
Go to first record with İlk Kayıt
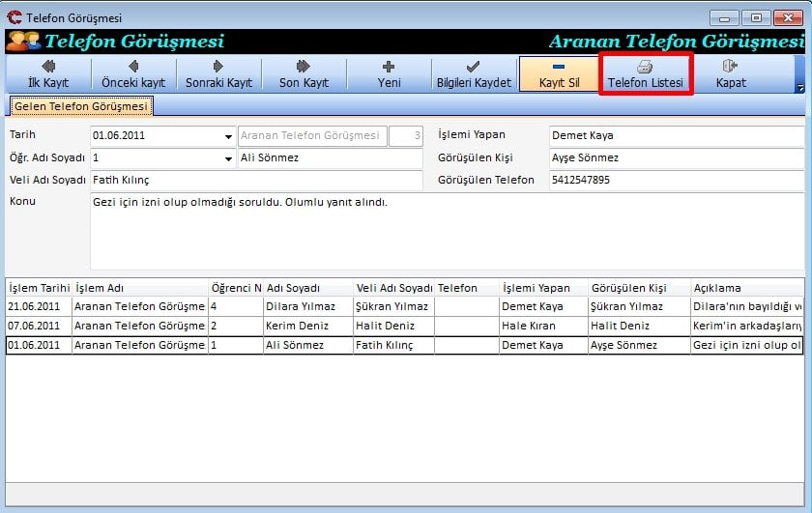click(x=47, y=73)
